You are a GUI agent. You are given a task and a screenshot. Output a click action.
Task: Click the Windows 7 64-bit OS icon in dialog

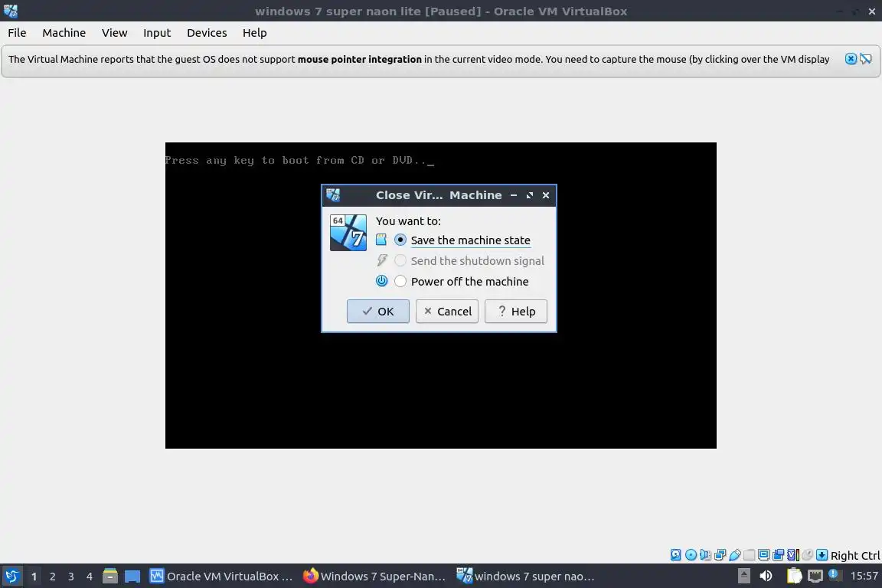tap(348, 233)
